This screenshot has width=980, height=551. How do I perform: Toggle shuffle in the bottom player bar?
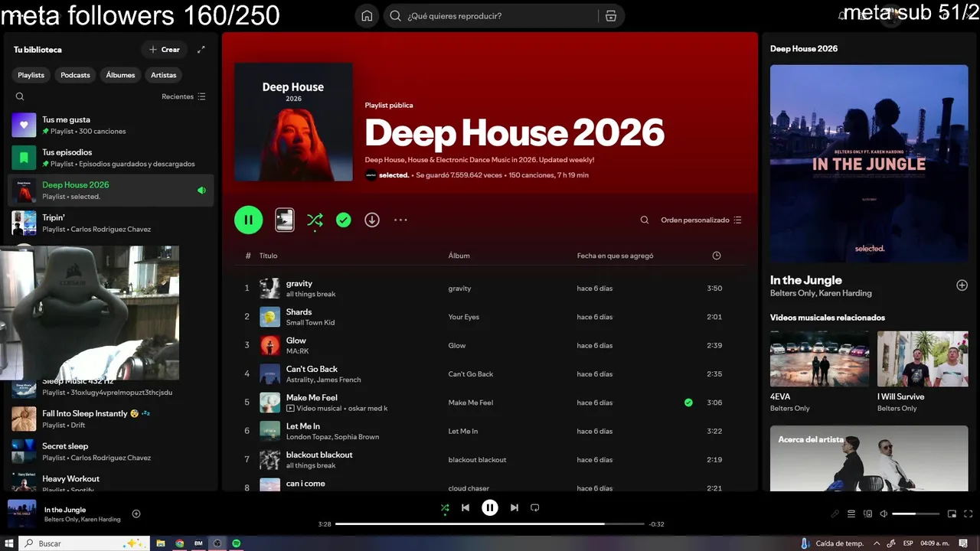pos(445,507)
